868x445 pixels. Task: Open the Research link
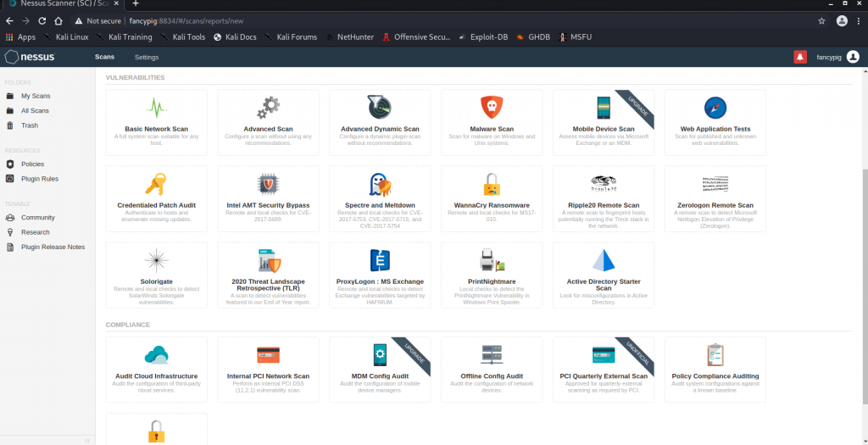[36, 232]
